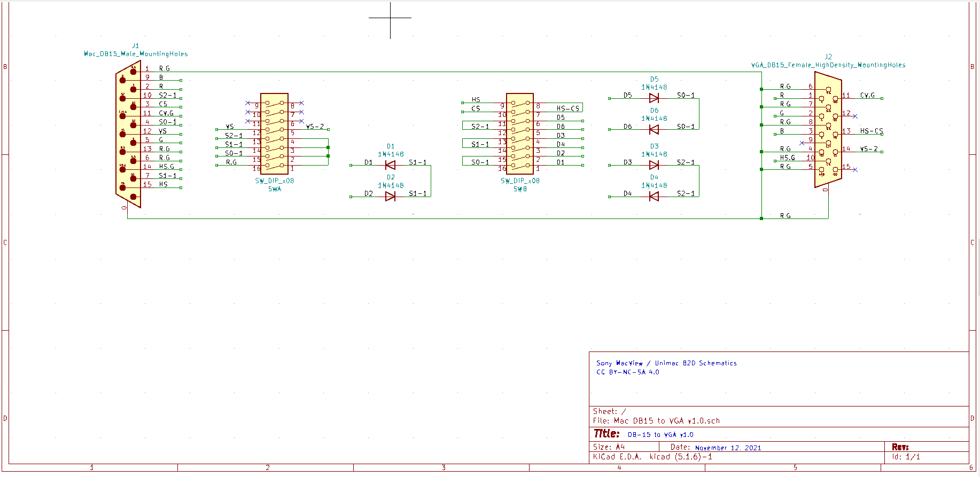Click the S2-1 label on J1 pin 10
Screen dimensions: 980x477
tap(168, 95)
